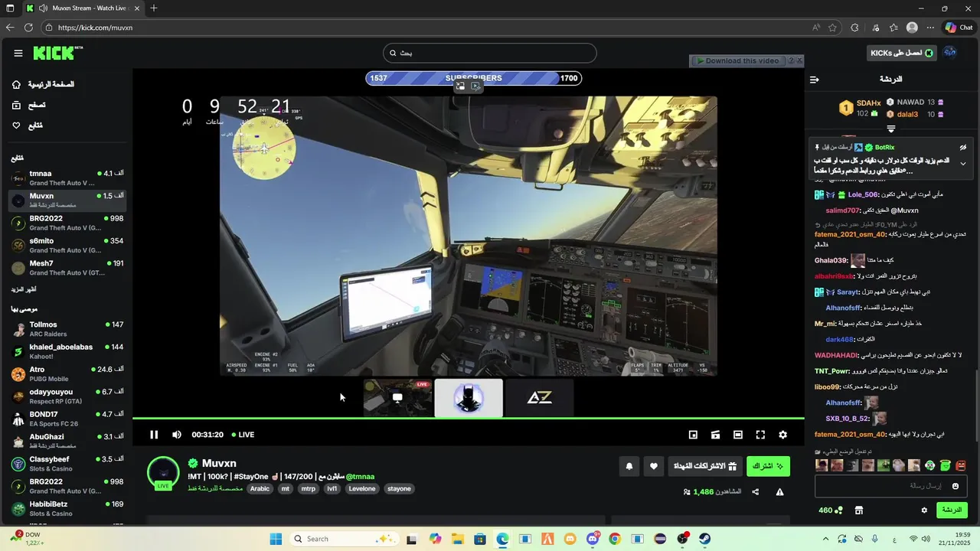Screen dimensions: 980x551
Task: Click gift subscriptions button
Action: click(x=705, y=466)
